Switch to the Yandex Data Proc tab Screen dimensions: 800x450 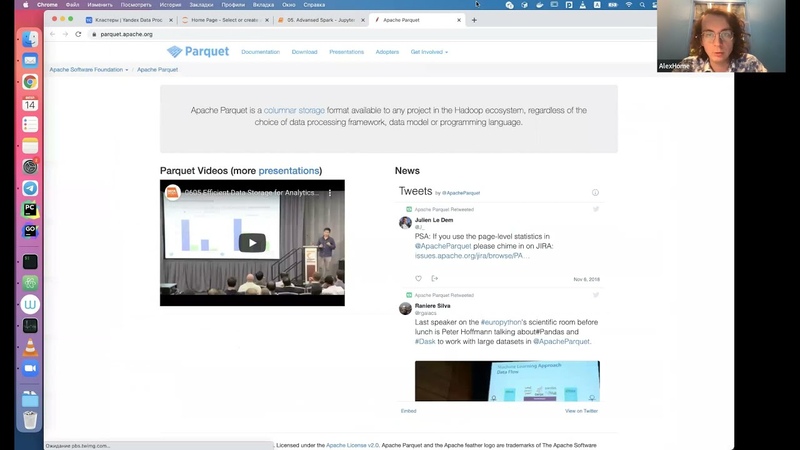coord(129,20)
